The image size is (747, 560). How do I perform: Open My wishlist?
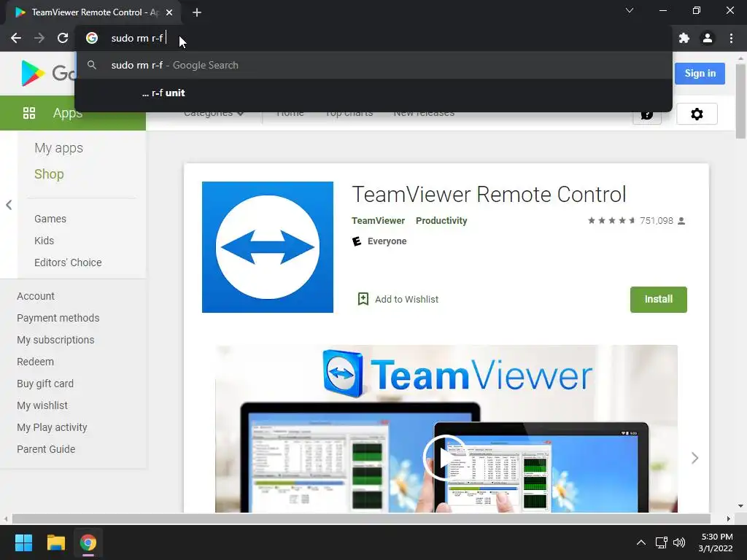tap(42, 405)
